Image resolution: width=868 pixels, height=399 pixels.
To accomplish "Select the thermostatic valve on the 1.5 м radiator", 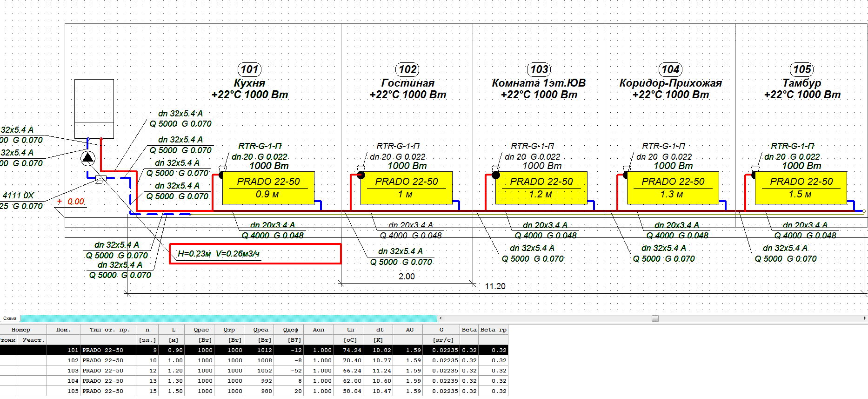I will (x=754, y=172).
